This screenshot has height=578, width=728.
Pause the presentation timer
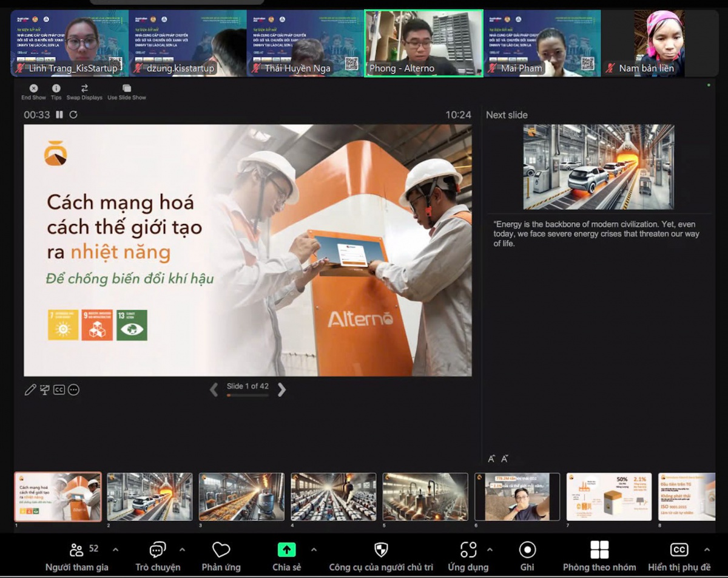(x=59, y=114)
